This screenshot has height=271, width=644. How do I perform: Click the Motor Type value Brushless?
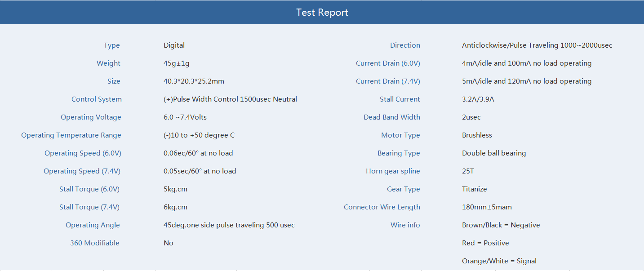pos(477,135)
